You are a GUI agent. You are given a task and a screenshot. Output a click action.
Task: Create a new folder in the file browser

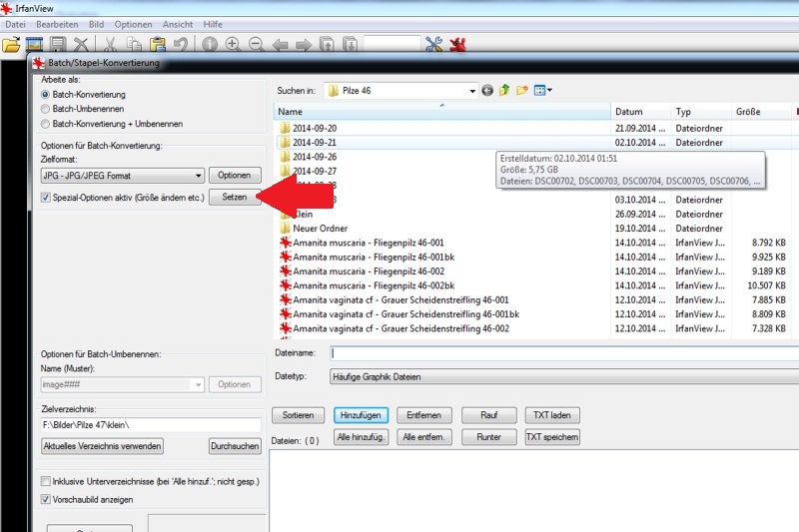tap(520, 91)
